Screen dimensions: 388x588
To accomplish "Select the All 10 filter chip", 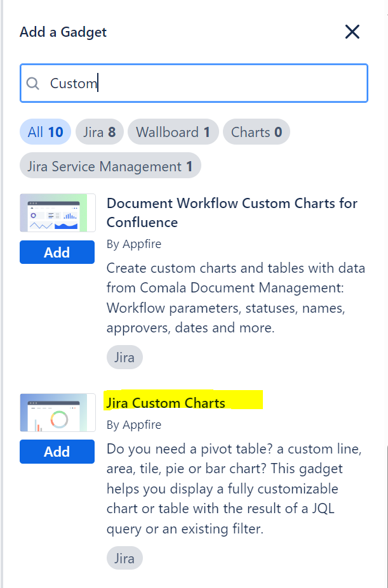I will 44,131.
